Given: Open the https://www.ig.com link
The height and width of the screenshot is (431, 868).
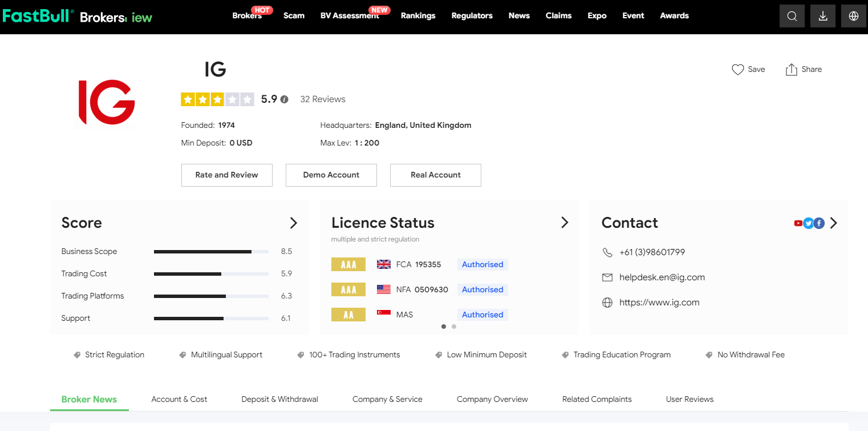Looking at the screenshot, I should pyautogui.click(x=659, y=303).
